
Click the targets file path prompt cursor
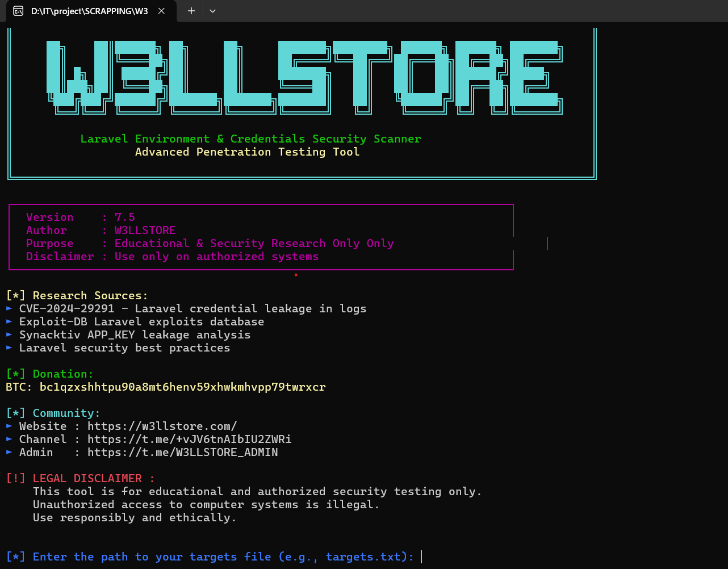422,557
